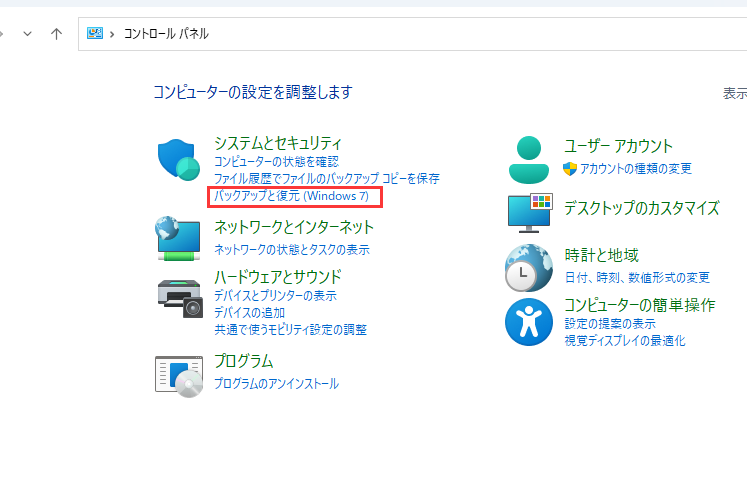Open the Clock and Region globe icon
The width and height of the screenshot is (747, 478).
[529, 268]
